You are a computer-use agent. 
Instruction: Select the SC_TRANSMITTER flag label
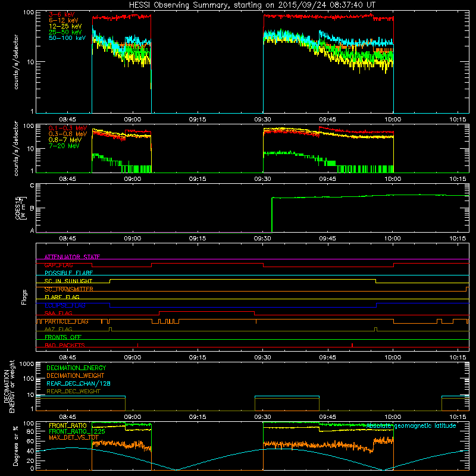coord(68,289)
